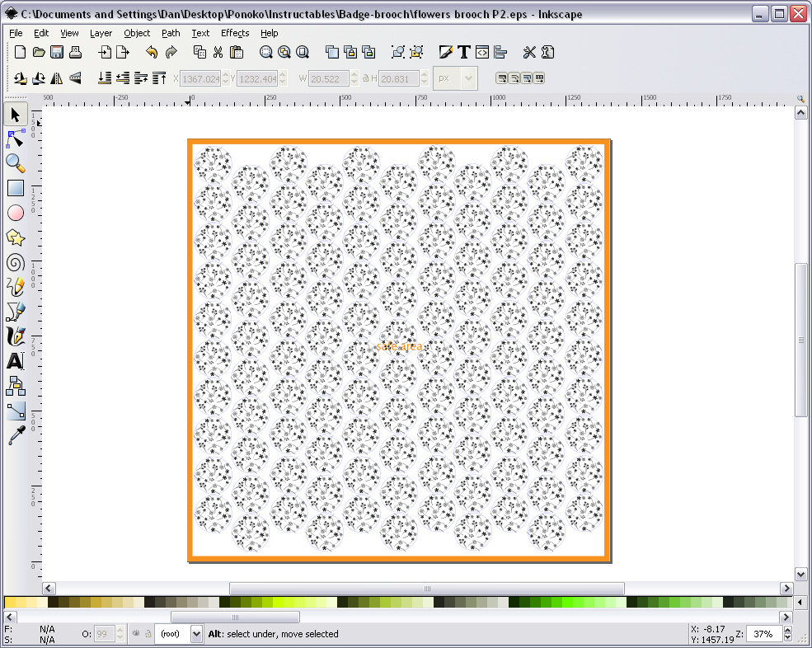This screenshot has height=648, width=812.
Task: Toggle second affect (rounded corners) button
Action: pyautogui.click(x=514, y=78)
